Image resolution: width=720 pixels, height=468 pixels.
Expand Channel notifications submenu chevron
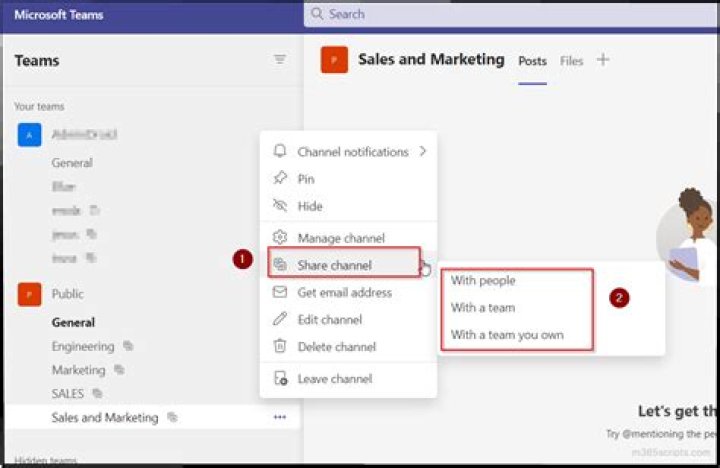pos(423,151)
